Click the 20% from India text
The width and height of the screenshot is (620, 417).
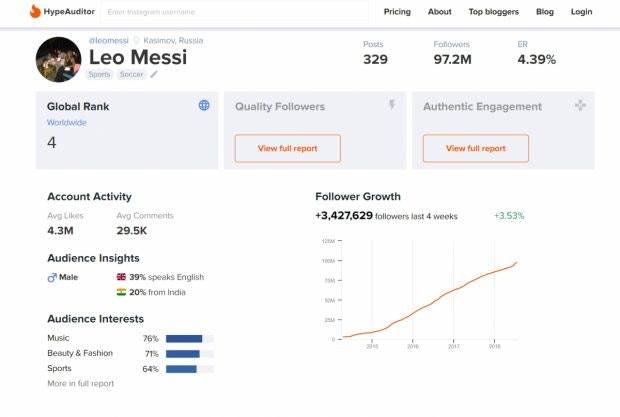click(x=157, y=292)
